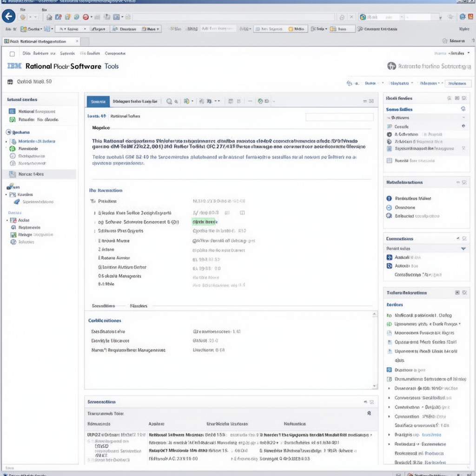476x476 pixels.
Task: Click the green globe icon in editor toolbar
Action: pos(260,101)
